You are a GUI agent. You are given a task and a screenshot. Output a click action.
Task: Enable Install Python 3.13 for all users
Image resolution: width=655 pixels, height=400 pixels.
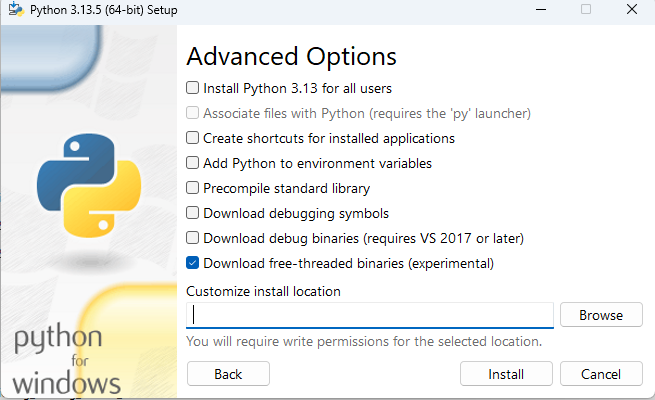point(192,88)
